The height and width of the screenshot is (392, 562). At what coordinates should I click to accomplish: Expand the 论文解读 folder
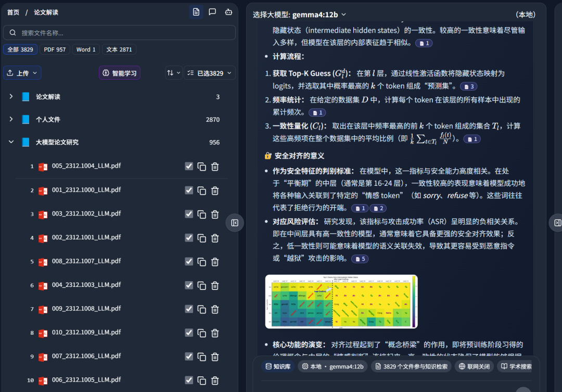[11, 96]
